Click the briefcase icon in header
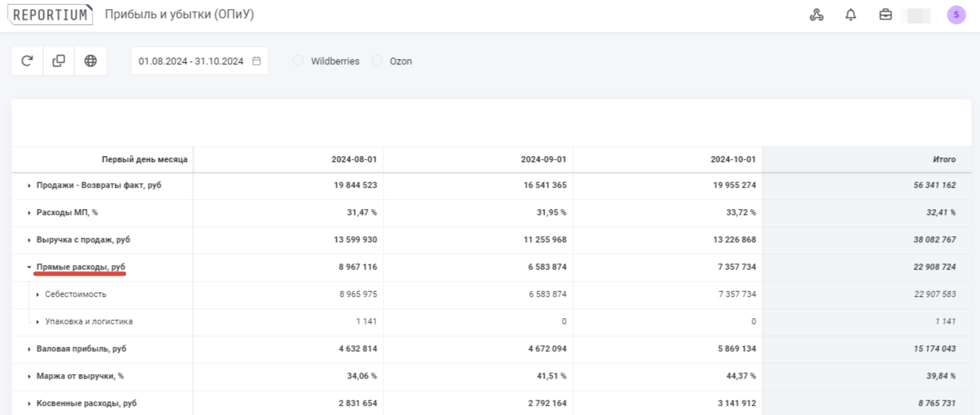This screenshot has height=415, width=980. 885,15
